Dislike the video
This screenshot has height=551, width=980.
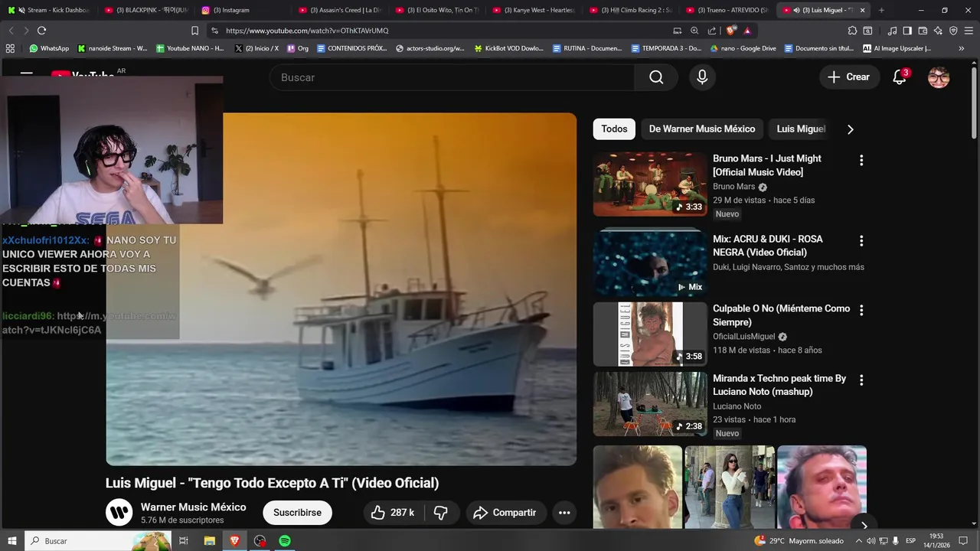441,513
